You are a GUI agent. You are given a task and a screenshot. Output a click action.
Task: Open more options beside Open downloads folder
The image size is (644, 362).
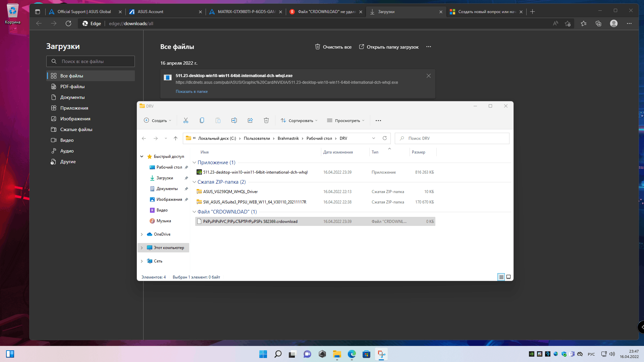[x=429, y=47]
